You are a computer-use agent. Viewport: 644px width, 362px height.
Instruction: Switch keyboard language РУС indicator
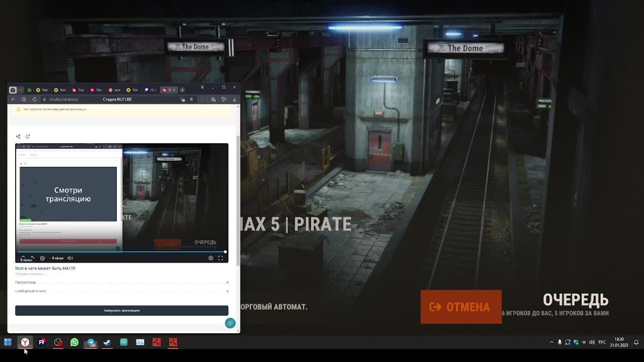tap(602, 342)
